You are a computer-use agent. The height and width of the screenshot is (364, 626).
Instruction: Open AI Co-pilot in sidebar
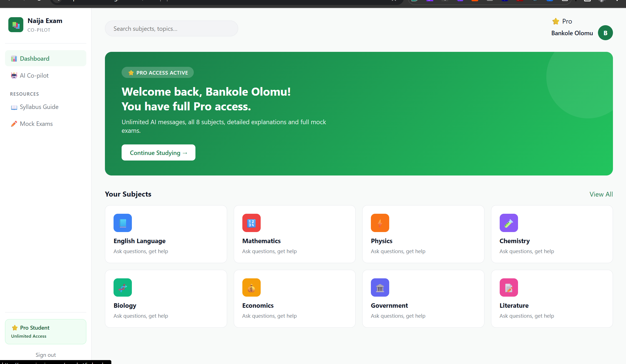pyautogui.click(x=34, y=75)
